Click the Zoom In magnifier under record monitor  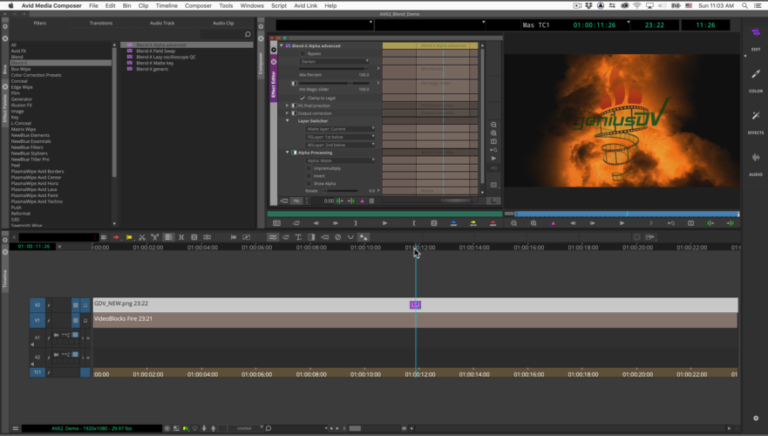(x=533, y=223)
